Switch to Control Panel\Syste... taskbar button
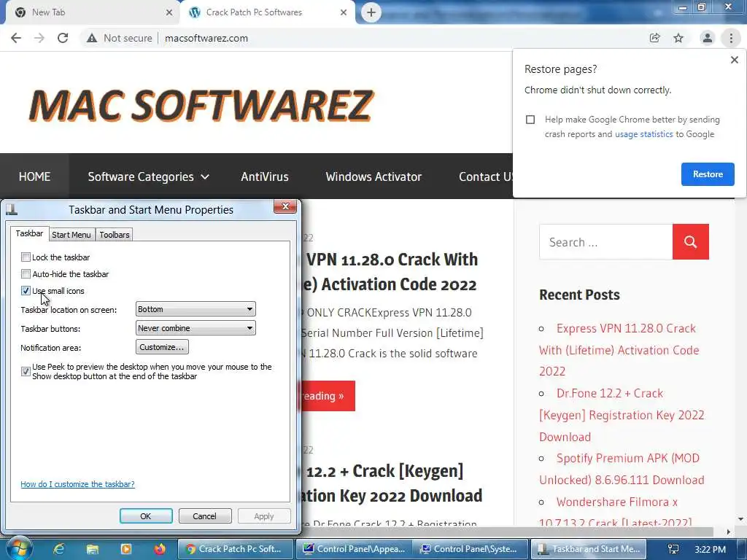This screenshot has width=747, height=560. pos(471,549)
